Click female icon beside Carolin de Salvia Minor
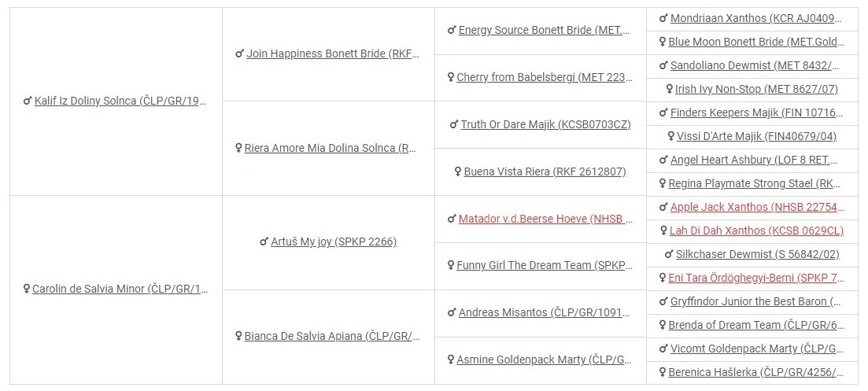This screenshot has height=391, width=868. [27, 290]
